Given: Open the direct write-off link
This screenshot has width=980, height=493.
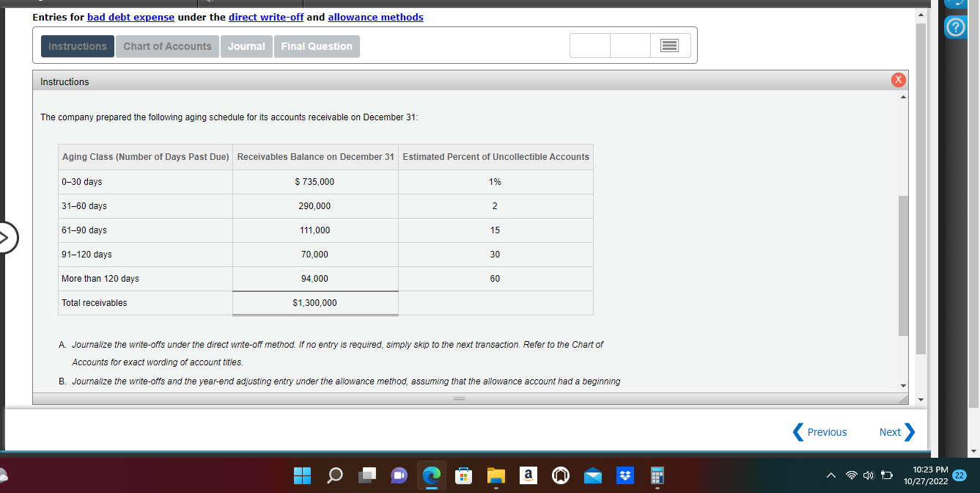Looking at the screenshot, I should coord(265,17).
